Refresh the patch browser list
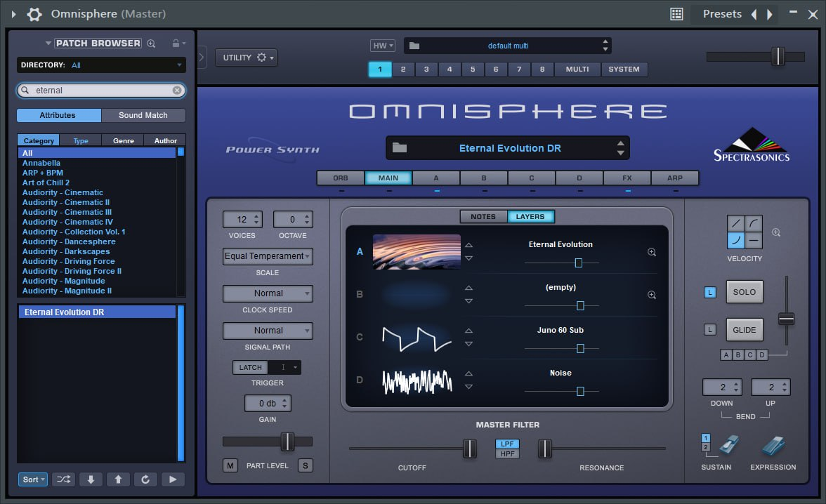The width and height of the screenshot is (826, 504). (x=145, y=479)
